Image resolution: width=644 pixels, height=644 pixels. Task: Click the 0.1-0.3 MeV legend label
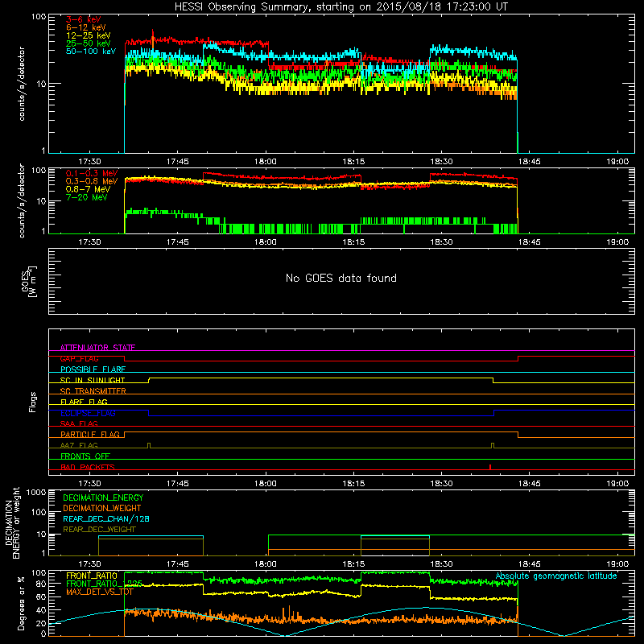pyautogui.click(x=92, y=173)
